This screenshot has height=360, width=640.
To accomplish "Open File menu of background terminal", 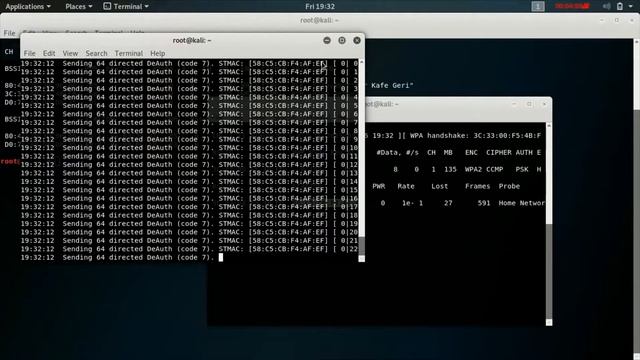I will 9,33.
